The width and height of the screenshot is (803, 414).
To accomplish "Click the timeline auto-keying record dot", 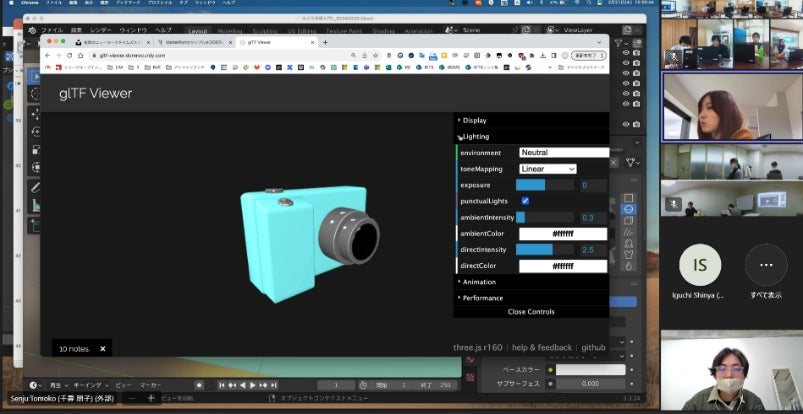I will 199,385.
